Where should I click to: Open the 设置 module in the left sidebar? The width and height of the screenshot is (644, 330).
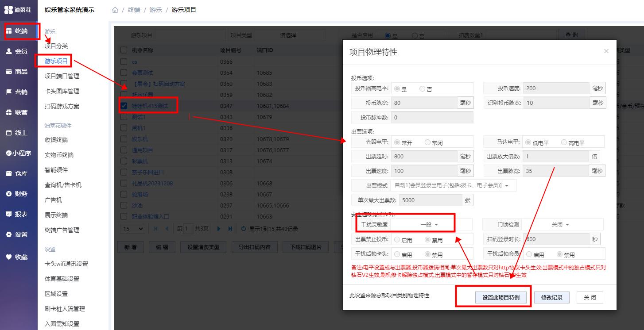click(x=18, y=234)
